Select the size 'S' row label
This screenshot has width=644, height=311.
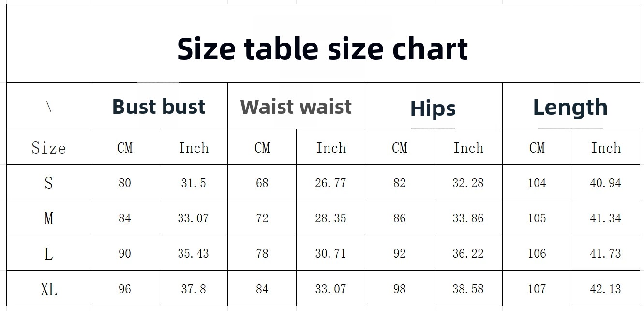pyautogui.click(x=48, y=183)
